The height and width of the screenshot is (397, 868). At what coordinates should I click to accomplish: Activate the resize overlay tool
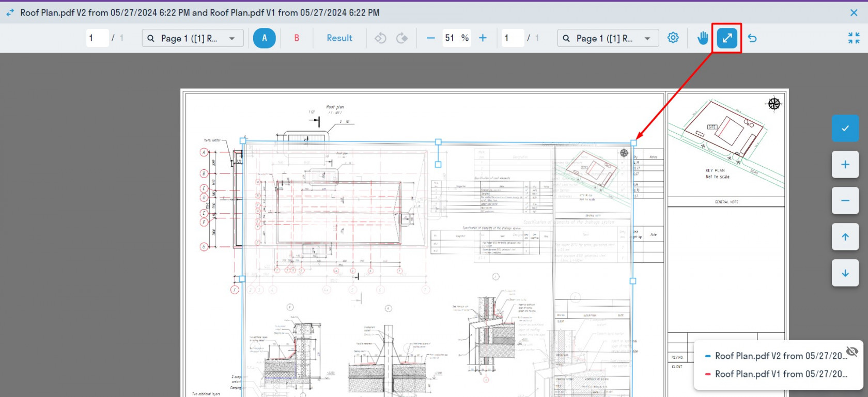point(727,38)
